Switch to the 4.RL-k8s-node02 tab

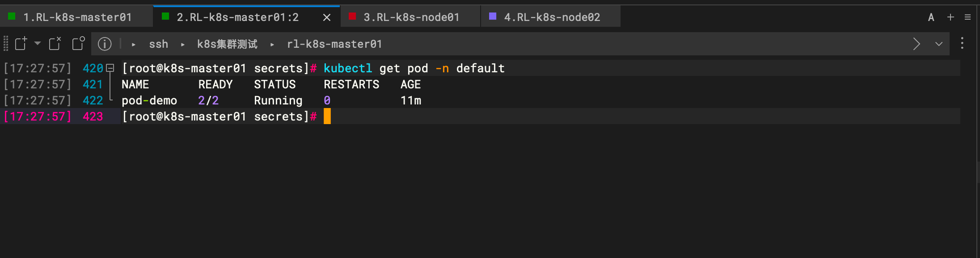point(552,17)
